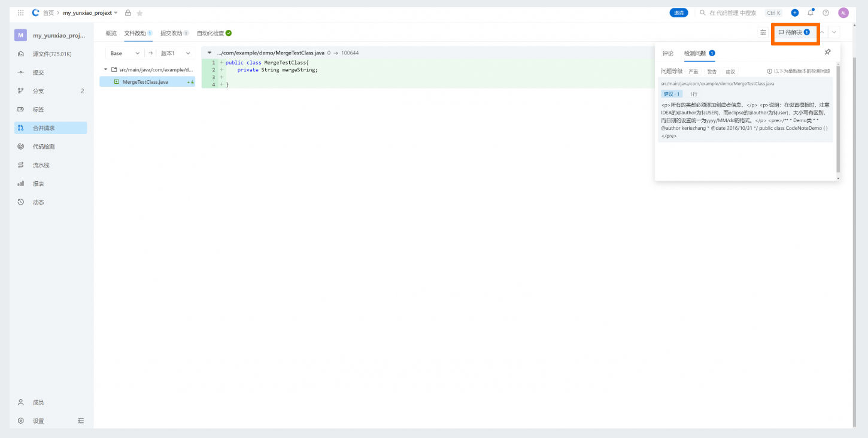Image resolution: width=868 pixels, height=438 pixels.
Task: Click the M project avatar icon
Action: click(20, 35)
